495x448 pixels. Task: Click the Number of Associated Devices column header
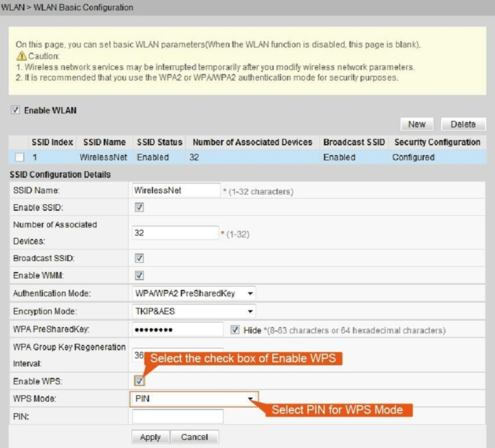[252, 142]
